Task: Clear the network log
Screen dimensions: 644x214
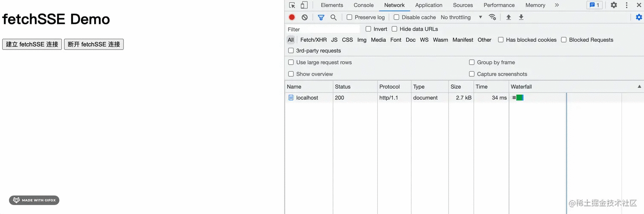Action: pyautogui.click(x=305, y=17)
